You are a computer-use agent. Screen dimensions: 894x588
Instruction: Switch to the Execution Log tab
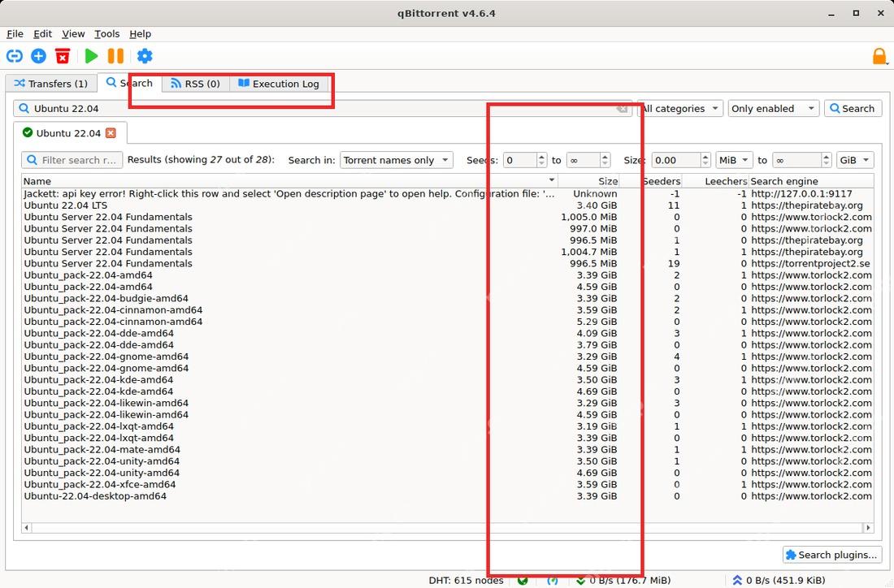tap(279, 84)
